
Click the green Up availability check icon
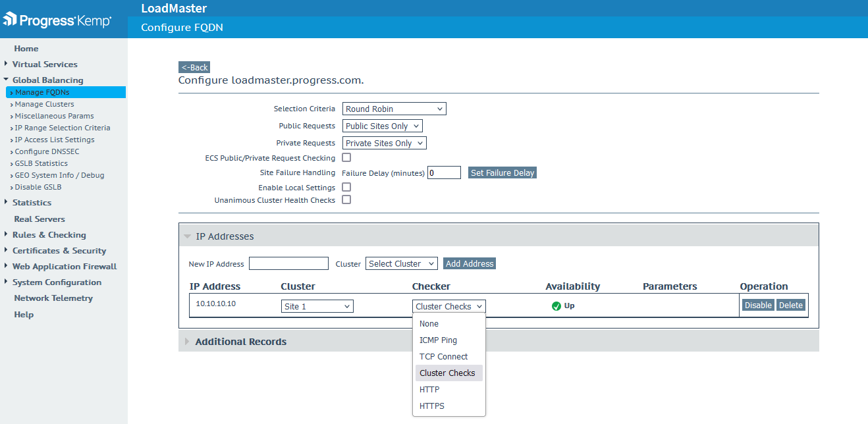point(556,306)
